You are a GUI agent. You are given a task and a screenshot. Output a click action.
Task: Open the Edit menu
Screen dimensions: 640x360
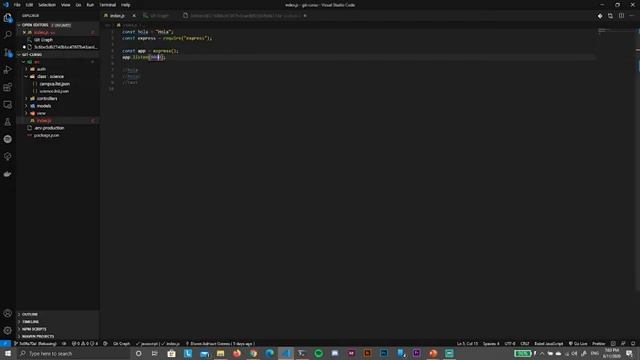pos(29,5)
